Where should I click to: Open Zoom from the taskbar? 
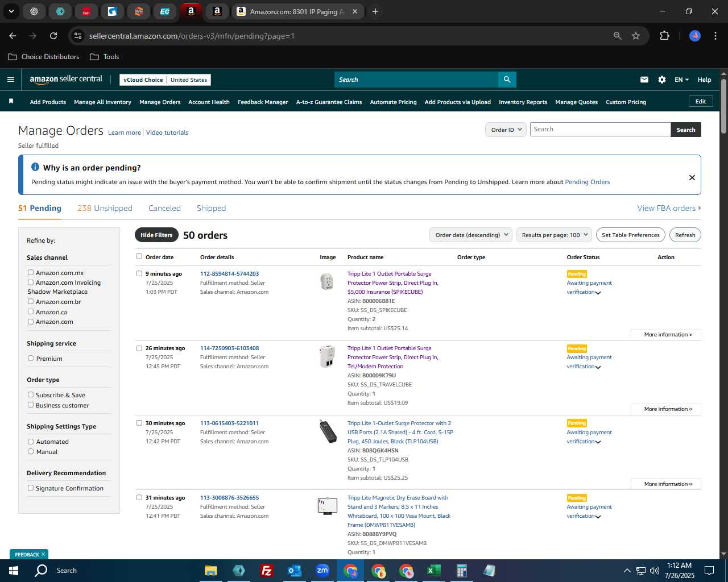322,571
